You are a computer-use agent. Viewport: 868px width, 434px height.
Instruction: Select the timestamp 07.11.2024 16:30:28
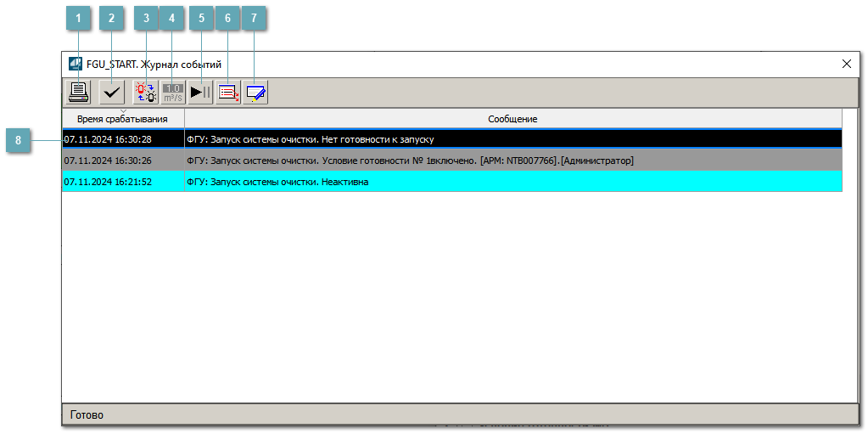(108, 139)
